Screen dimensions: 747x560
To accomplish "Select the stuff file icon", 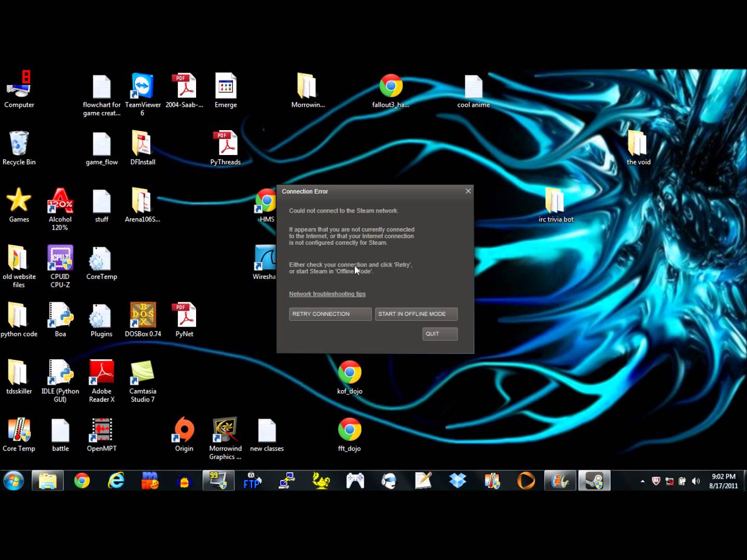I will pyautogui.click(x=102, y=205).
